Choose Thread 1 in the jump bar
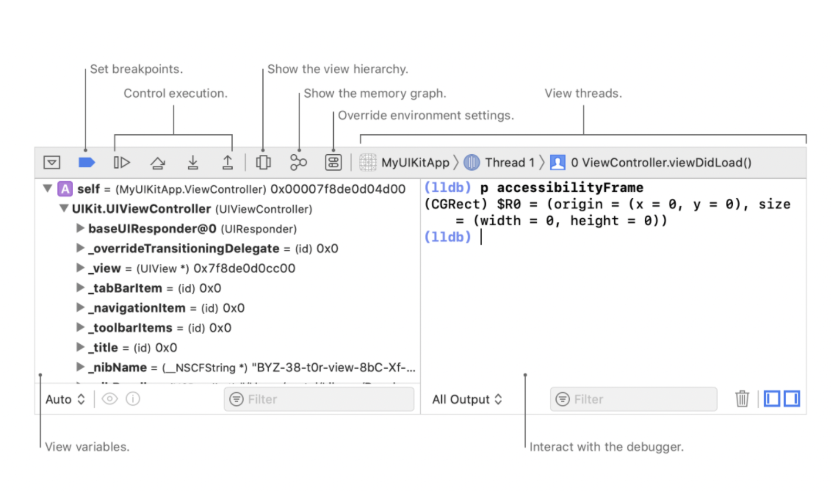The height and width of the screenshot is (504, 838). click(x=509, y=163)
